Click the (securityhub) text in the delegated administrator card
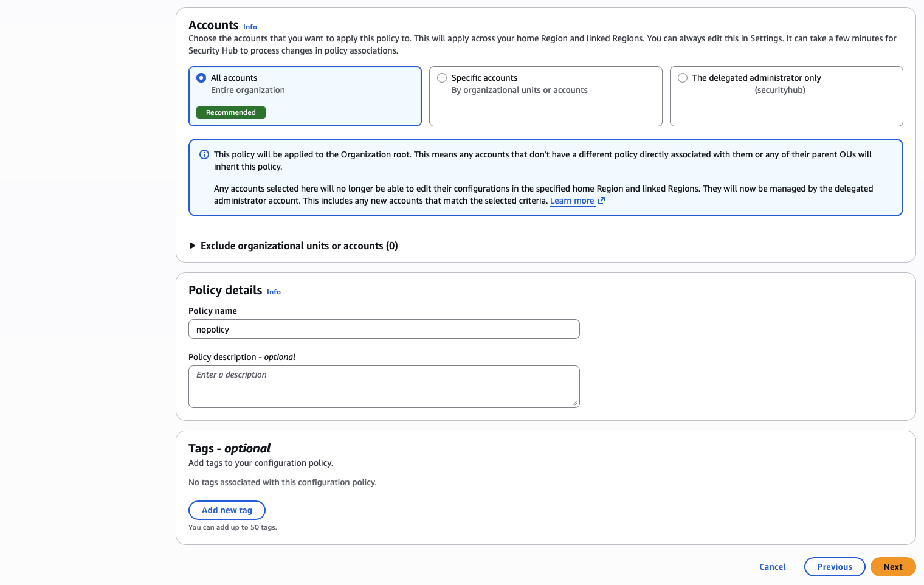Viewport: 924px width, 585px height. click(779, 90)
